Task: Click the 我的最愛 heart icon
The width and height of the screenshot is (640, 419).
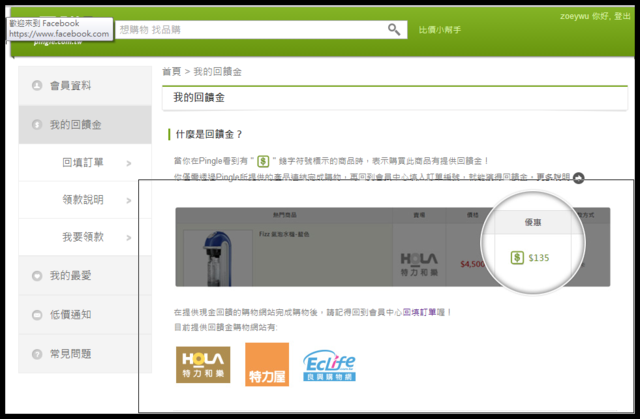Action: click(x=37, y=276)
